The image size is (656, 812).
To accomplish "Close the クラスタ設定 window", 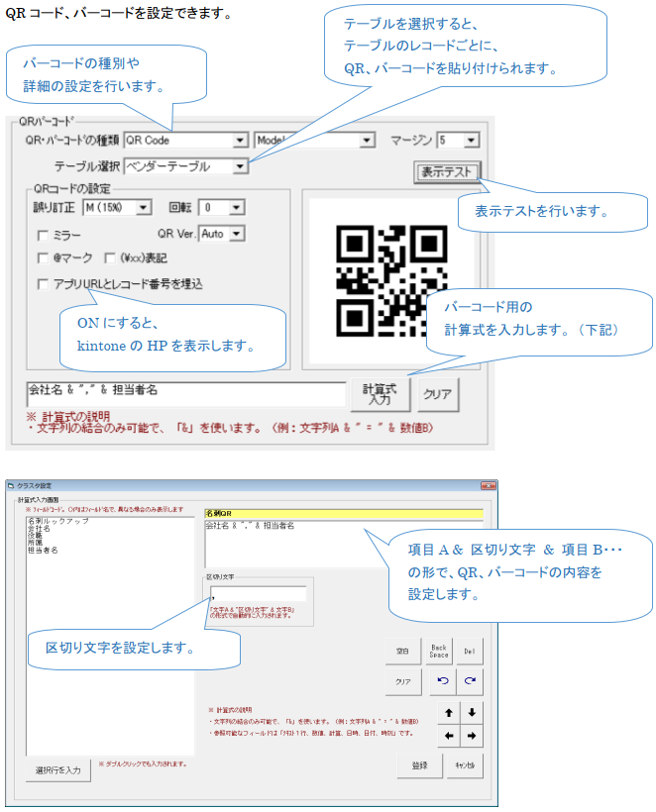I will tap(489, 486).
